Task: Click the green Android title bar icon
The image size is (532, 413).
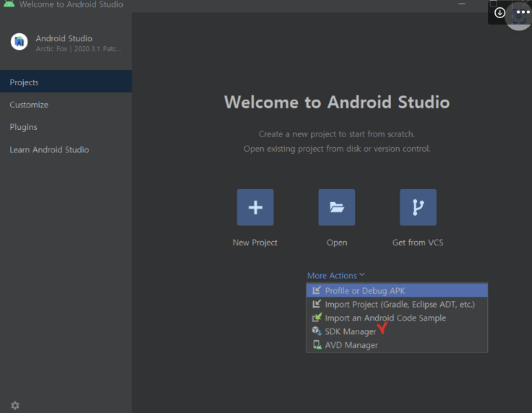Action: pos(9,4)
